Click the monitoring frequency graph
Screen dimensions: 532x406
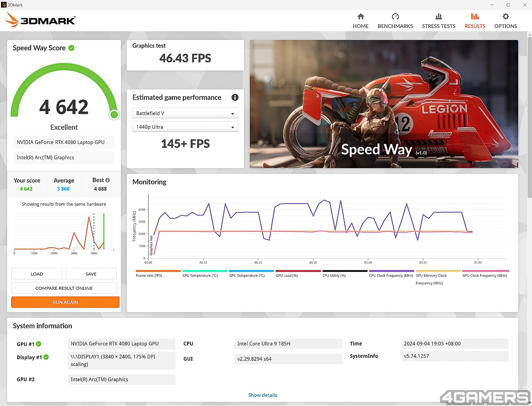[x=319, y=229]
